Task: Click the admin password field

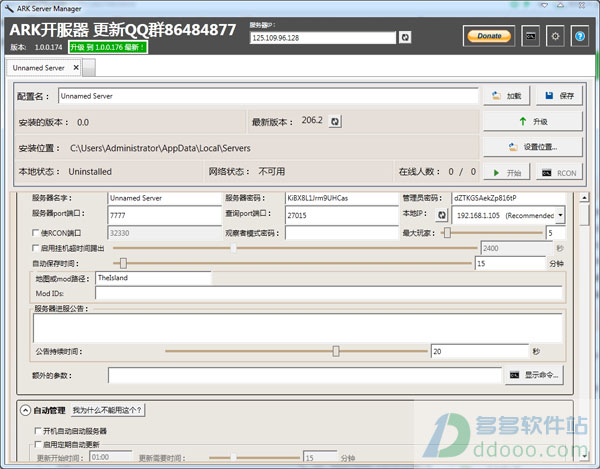Action: (508, 198)
